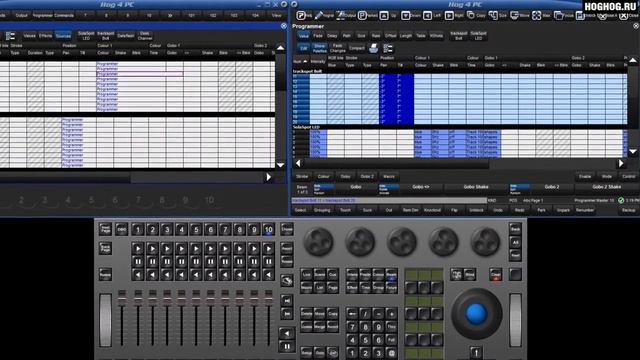Open Programmer window configuration list icon
The height and width of the screenshot is (360, 640).
(387, 49)
